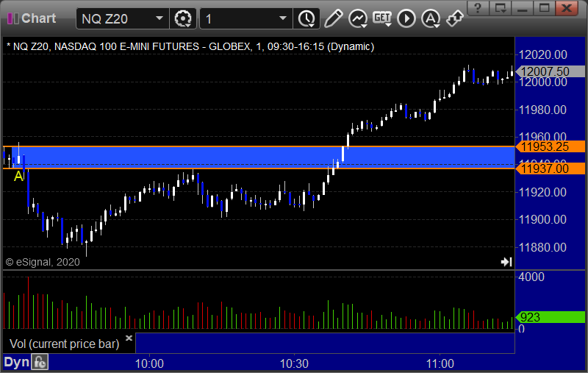Open the help question mark button
Viewport: 588px width, 373px height.
click(478, 8)
